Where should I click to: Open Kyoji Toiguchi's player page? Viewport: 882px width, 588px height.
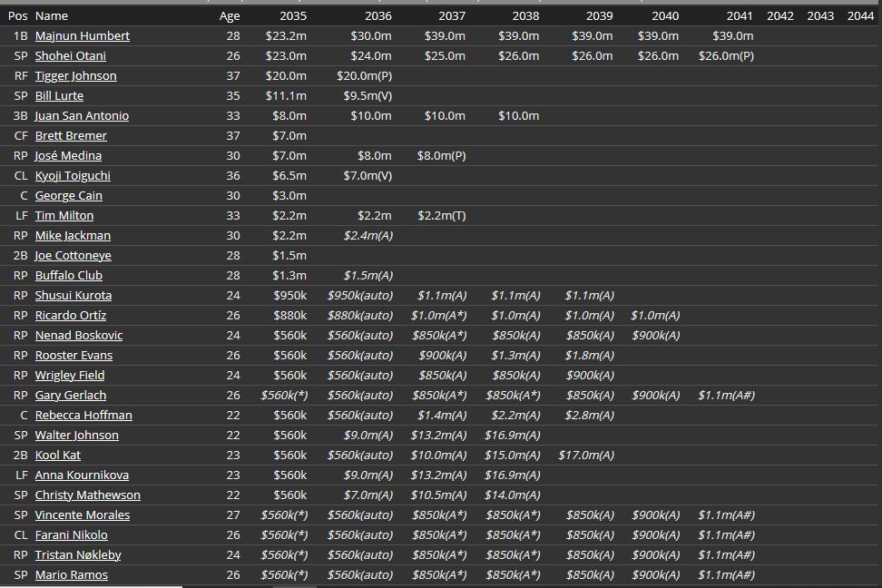[x=73, y=175]
